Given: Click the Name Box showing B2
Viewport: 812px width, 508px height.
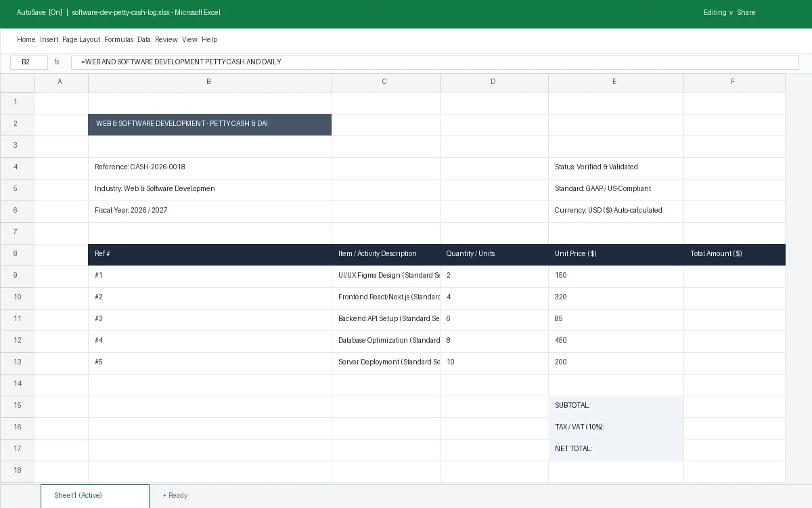Looking at the screenshot, I should (x=29, y=62).
